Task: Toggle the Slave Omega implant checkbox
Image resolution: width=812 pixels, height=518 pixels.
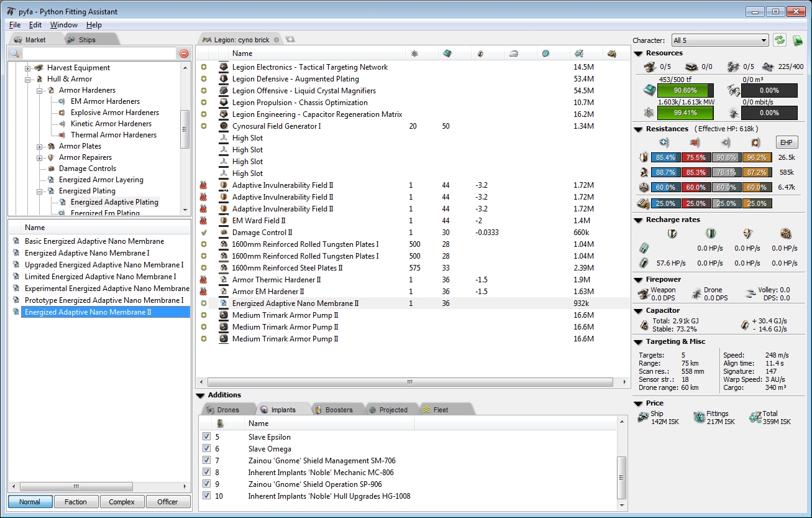Action: point(207,449)
